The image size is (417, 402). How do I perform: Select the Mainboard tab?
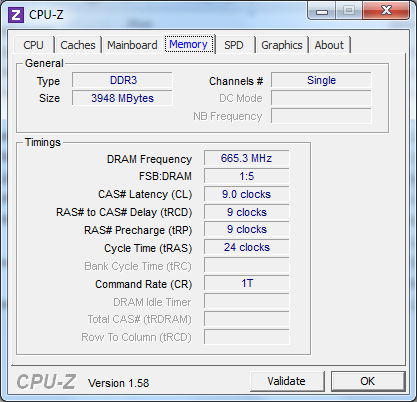point(132,45)
